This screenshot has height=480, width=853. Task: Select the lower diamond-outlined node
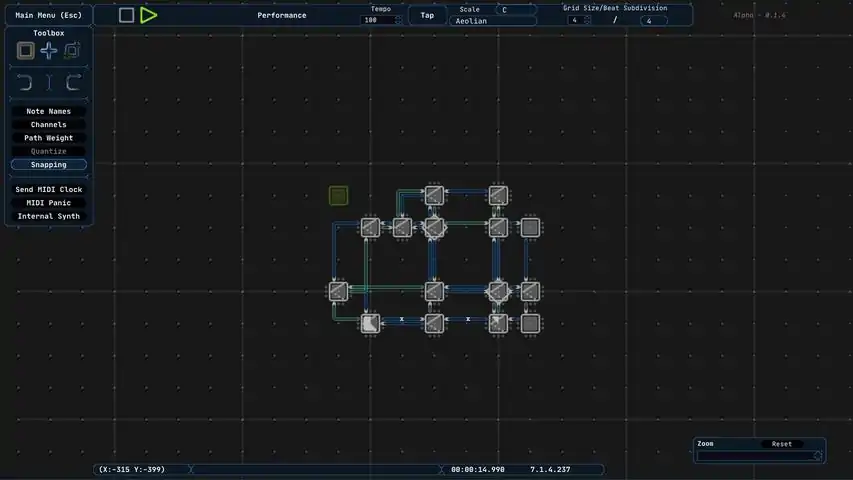tap(498, 292)
